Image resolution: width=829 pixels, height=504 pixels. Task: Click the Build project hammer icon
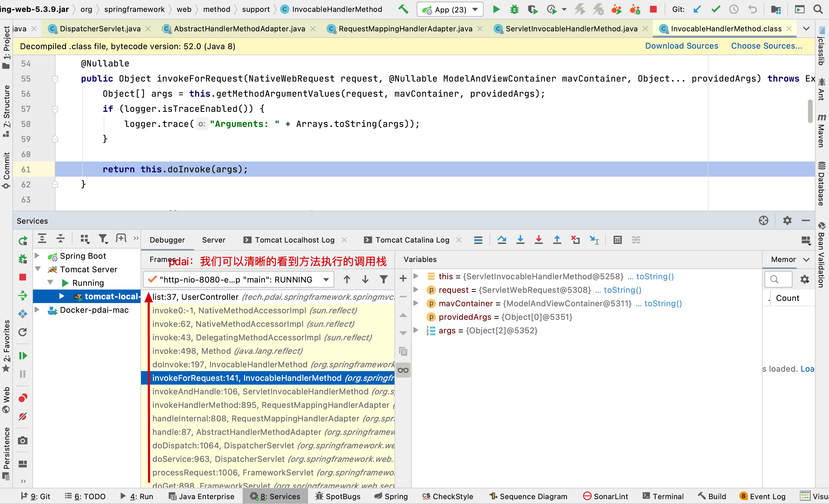(x=403, y=9)
